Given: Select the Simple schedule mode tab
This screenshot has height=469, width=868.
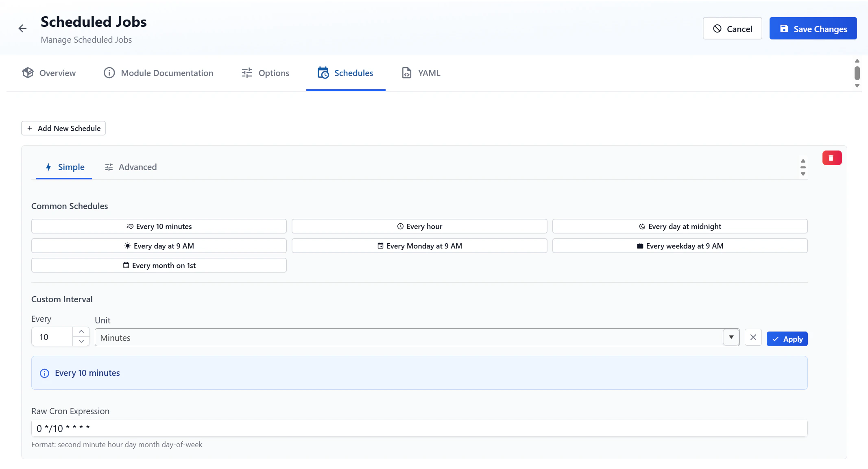Looking at the screenshot, I should click(64, 167).
